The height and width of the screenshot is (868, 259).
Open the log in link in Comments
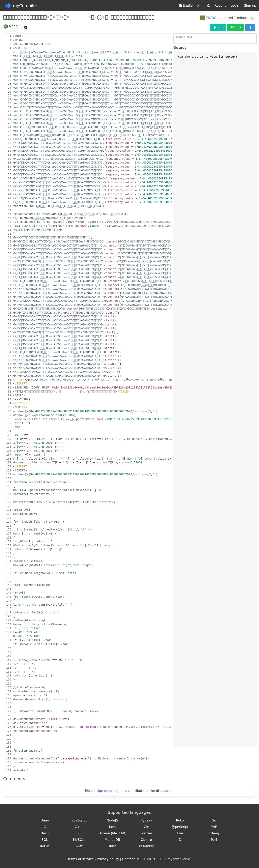118,790
